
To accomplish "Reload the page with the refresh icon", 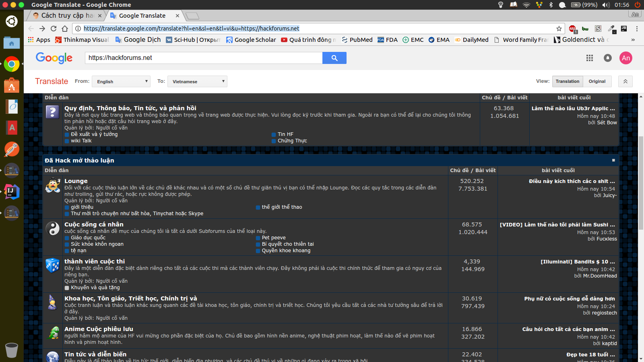I will [x=54, y=29].
